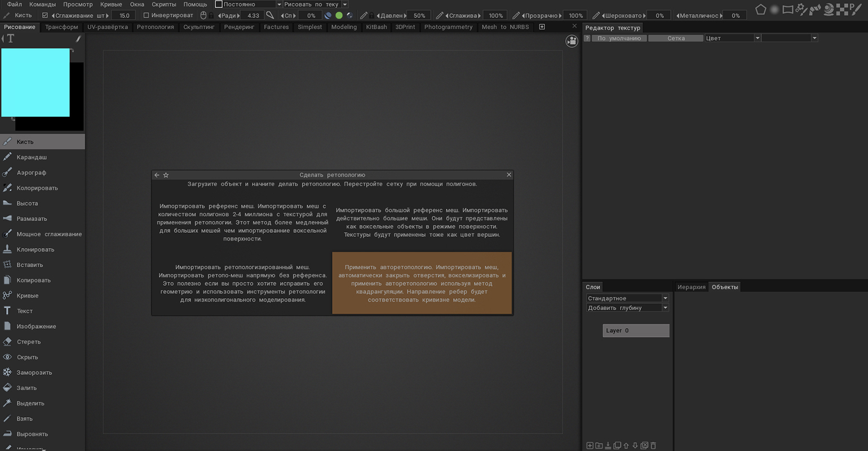868x451 pixels.
Task: Activate the Заморозить freeze tool
Action: [34, 373]
